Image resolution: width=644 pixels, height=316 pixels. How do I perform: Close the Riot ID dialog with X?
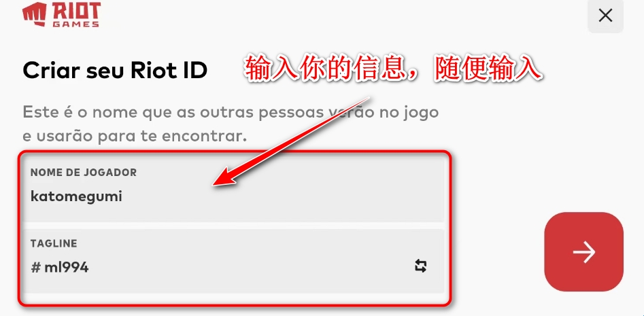click(605, 16)
